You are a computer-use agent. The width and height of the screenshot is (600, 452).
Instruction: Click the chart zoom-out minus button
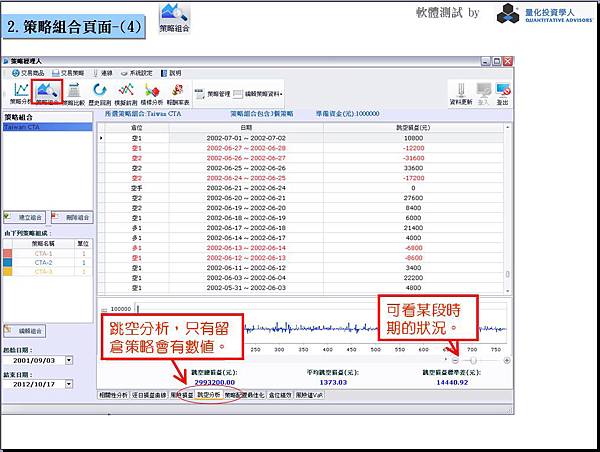pos(455,360)
